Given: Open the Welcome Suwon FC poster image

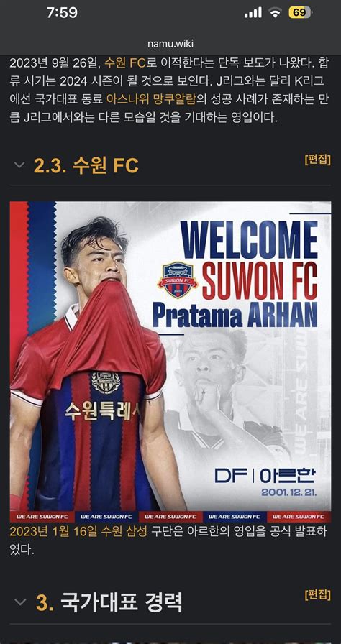Looking at the screenshot, I should coord(170,362).
